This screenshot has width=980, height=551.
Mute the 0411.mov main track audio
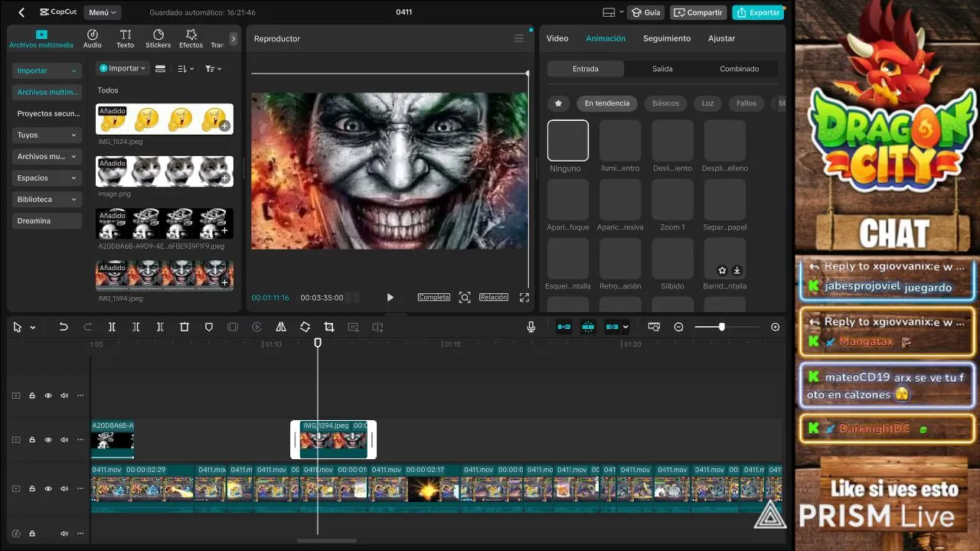click(64, 488)
